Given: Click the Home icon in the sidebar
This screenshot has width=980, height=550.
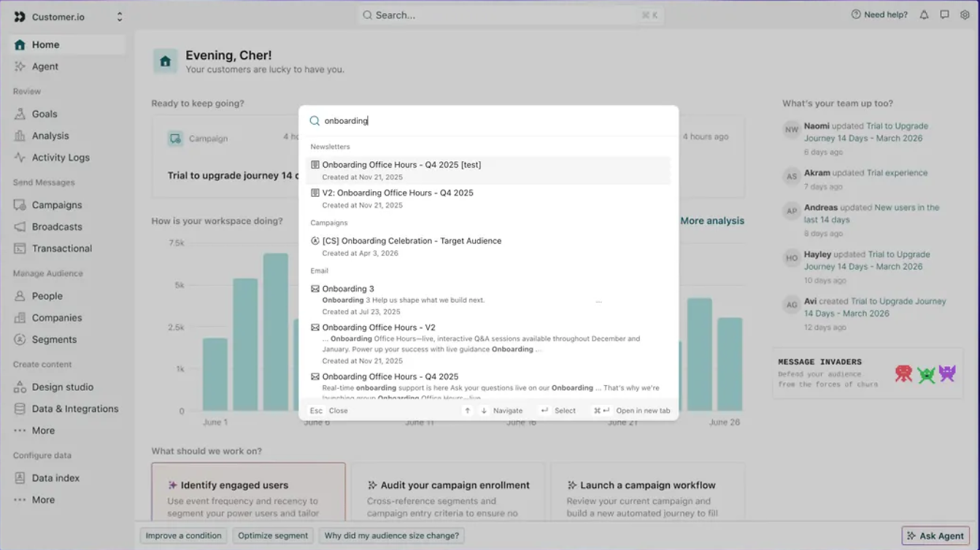Looking at the screenshot, I should tap(20, 44).
